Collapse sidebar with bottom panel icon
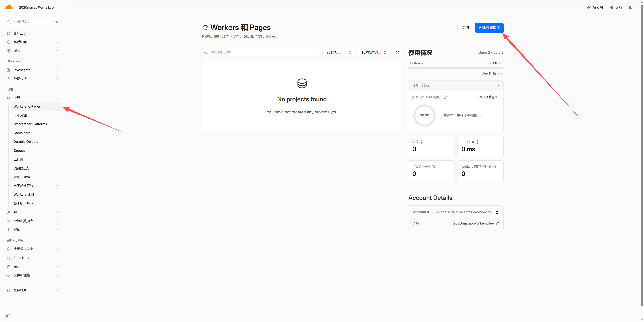This screenshot has height=322, width=644. (x=8, y=316)
